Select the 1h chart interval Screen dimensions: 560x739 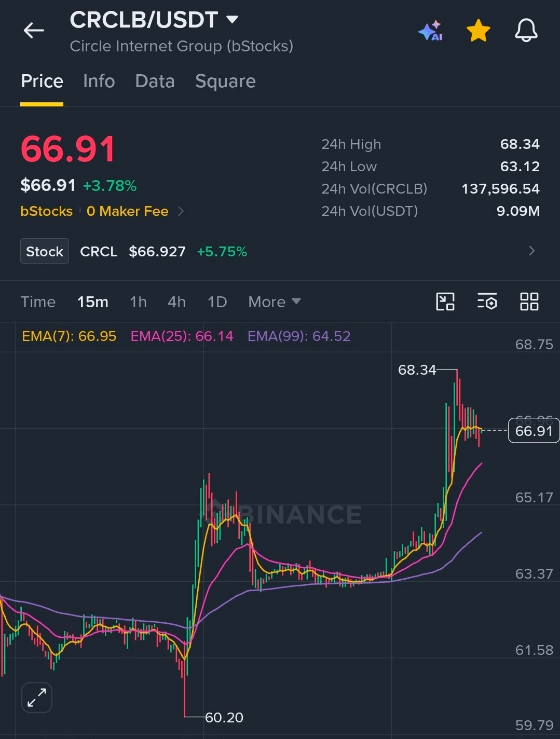coord(138,302)
